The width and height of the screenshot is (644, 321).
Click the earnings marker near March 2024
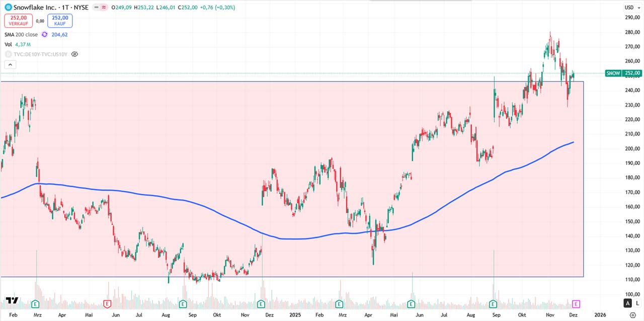pos(35,303)
